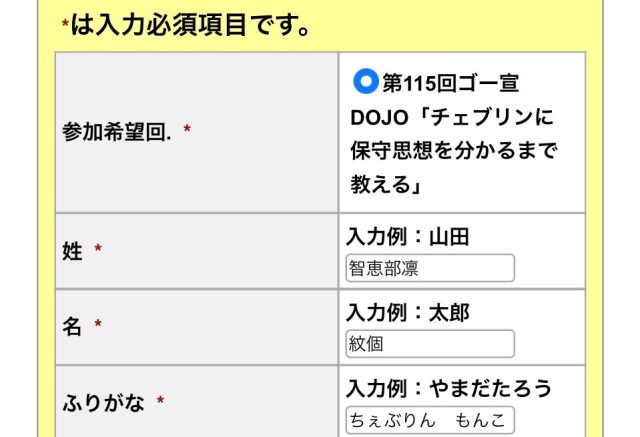Screen dimensions: 640x437
Task: Click the red asterisk beside 参加希望回
Action: (x=187, y=132)
